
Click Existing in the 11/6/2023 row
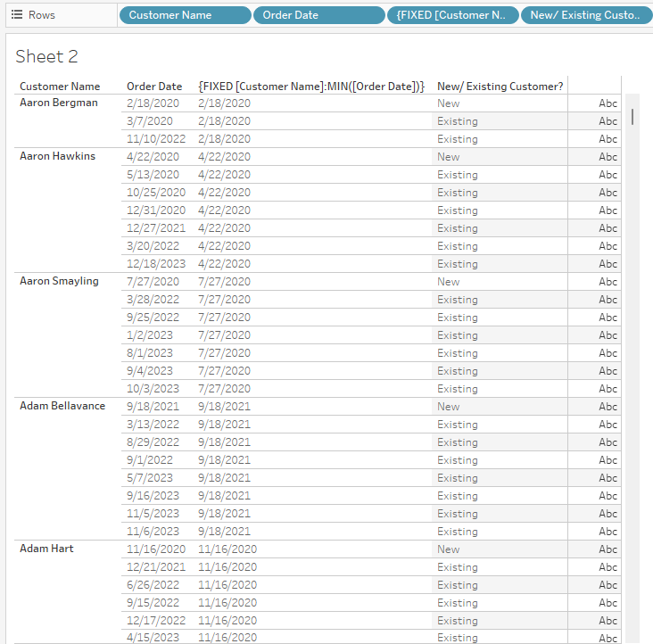pos(458,532)
